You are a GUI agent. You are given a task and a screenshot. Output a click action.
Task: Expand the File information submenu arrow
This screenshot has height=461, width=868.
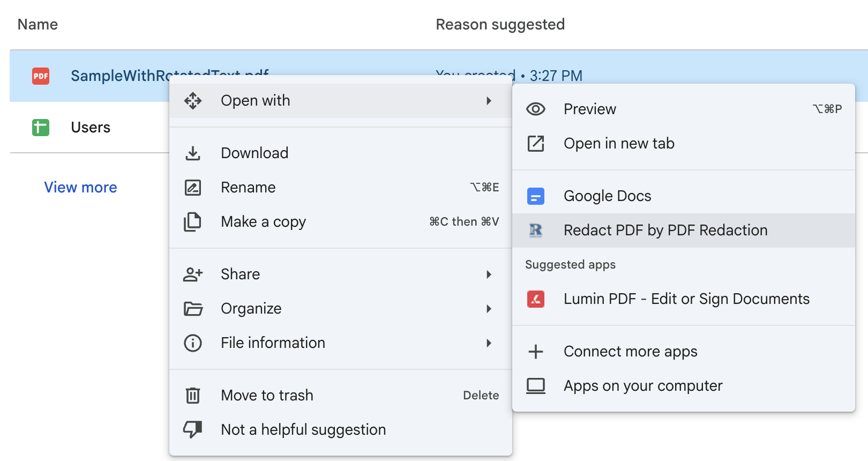[x=489, y=343]
